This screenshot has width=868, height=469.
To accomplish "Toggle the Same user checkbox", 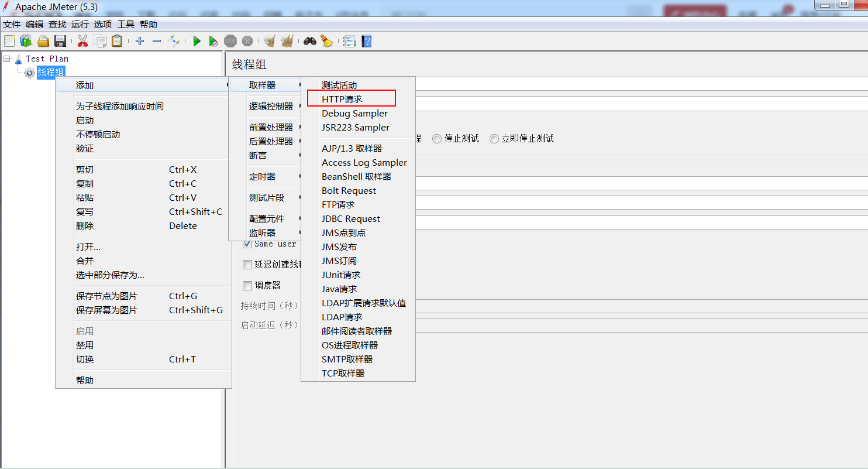I will coord(247,244).
